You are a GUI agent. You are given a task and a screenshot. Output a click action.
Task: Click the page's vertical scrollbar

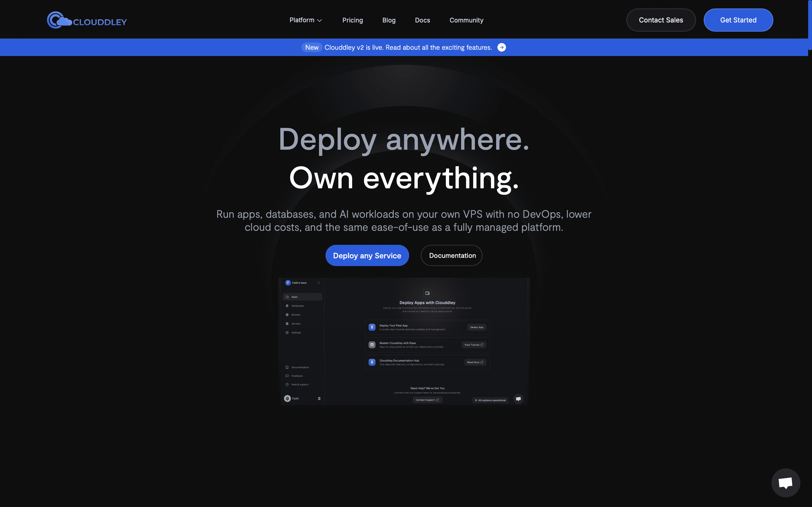(x=810, y=25)
